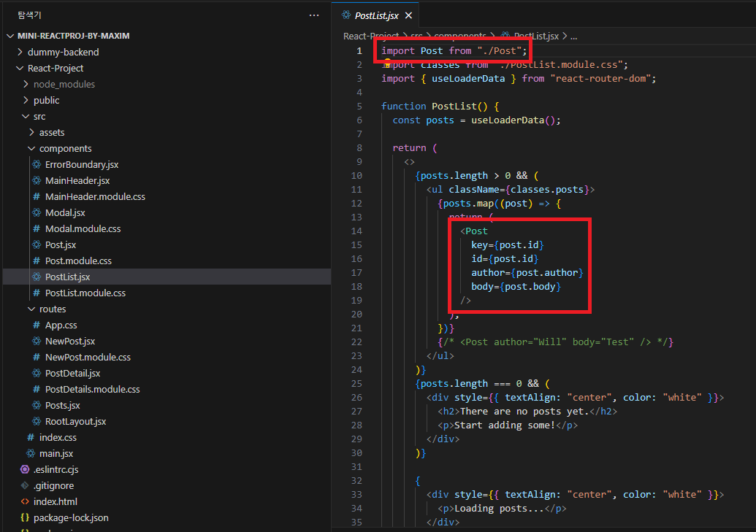
Task: Click the React icon beside main.jsx
Action: 31,453
